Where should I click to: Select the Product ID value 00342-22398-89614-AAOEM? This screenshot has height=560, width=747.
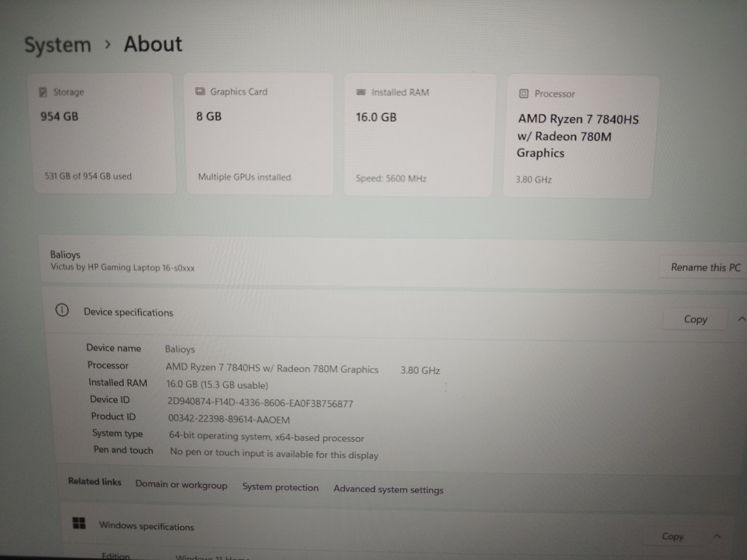click(229, 419)
